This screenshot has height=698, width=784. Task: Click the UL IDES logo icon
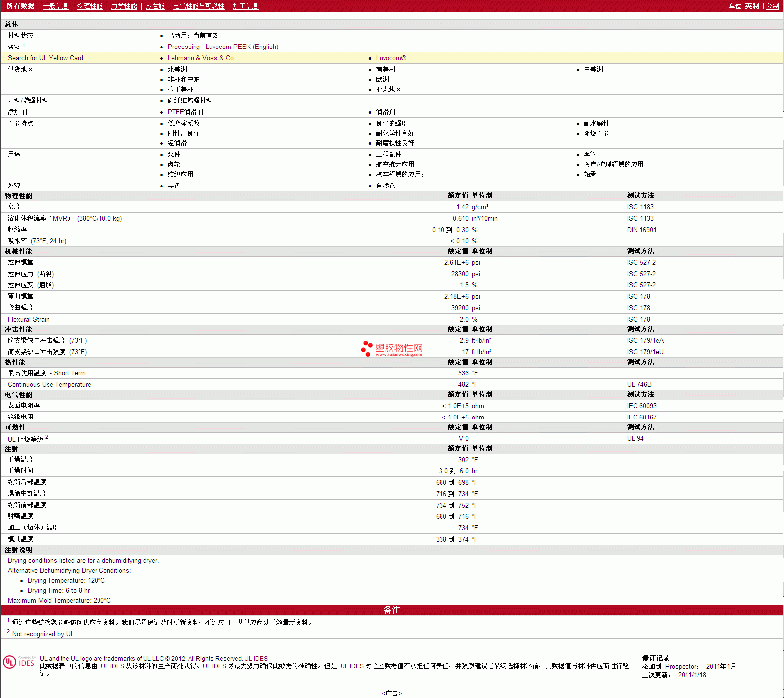click(19, 662)
